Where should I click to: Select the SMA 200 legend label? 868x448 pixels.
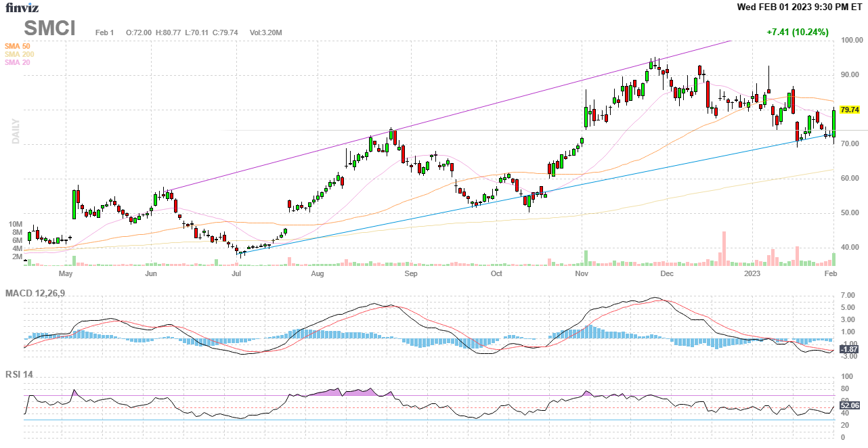pos(19,54)
